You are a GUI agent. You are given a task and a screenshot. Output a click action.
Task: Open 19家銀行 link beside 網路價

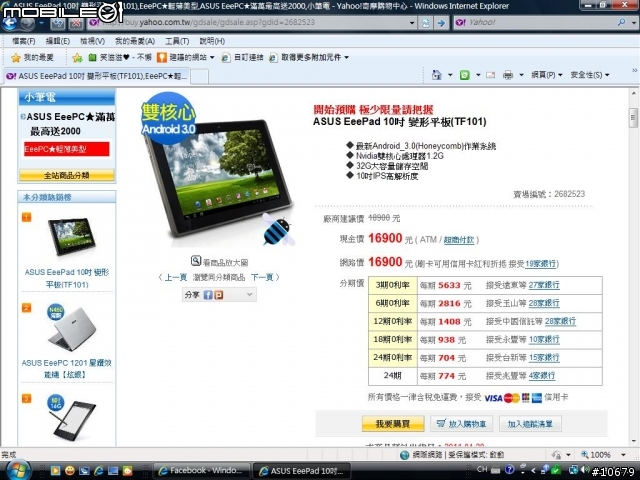541,264
